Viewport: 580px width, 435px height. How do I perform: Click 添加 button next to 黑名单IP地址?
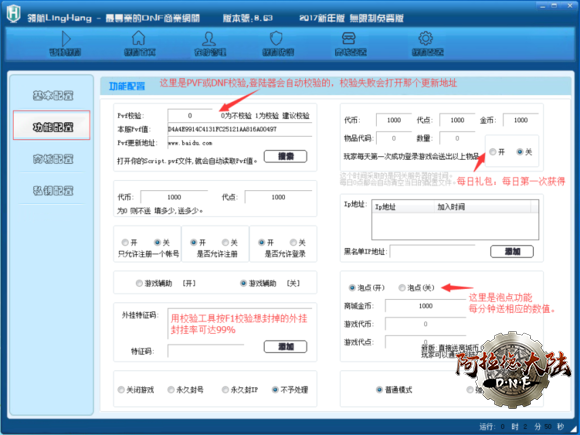coord(512,252)
